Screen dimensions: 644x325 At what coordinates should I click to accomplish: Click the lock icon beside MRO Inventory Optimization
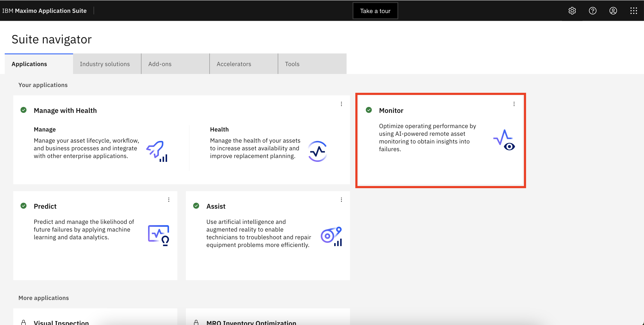[196, 322]
